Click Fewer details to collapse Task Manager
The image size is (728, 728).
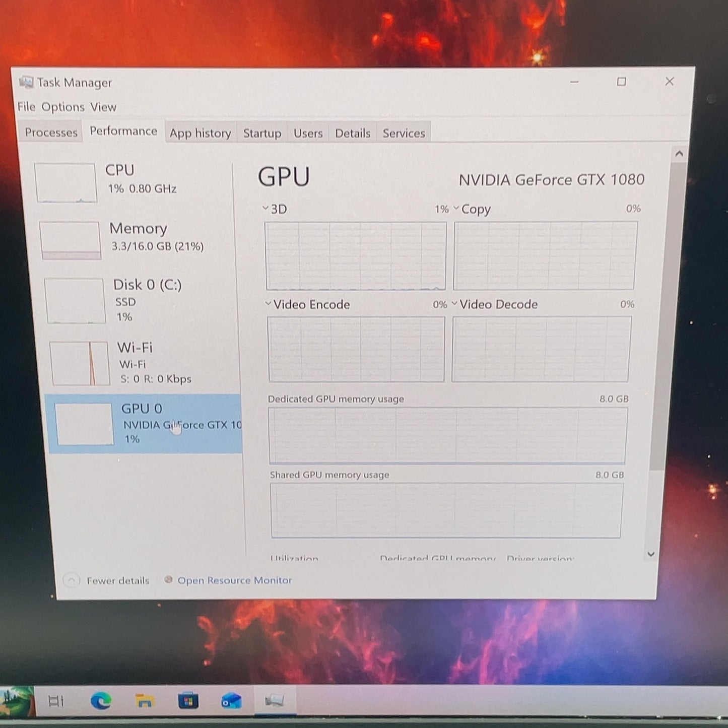tap(106, 580)
